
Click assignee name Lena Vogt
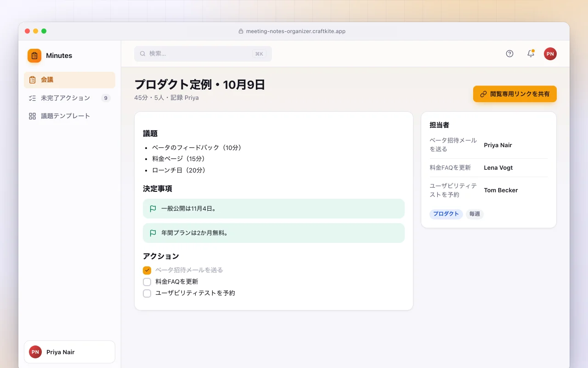[498, 167]
